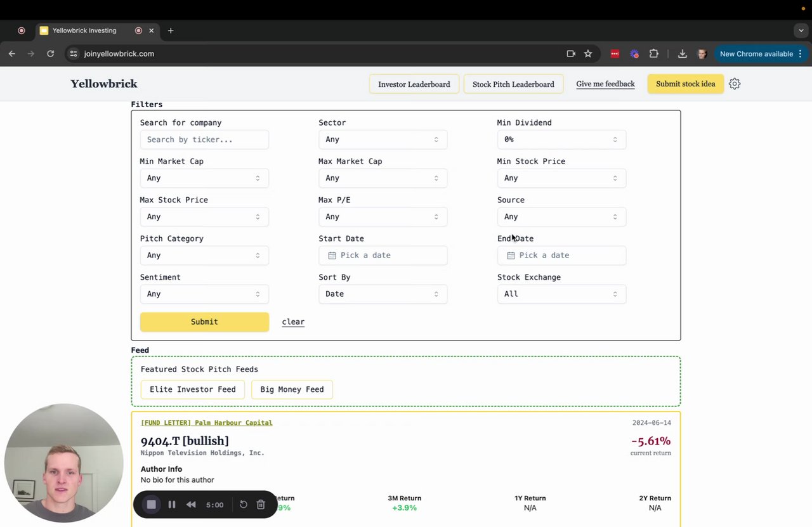
Task: Open the Sector dropdown
Action: [383, 140]
